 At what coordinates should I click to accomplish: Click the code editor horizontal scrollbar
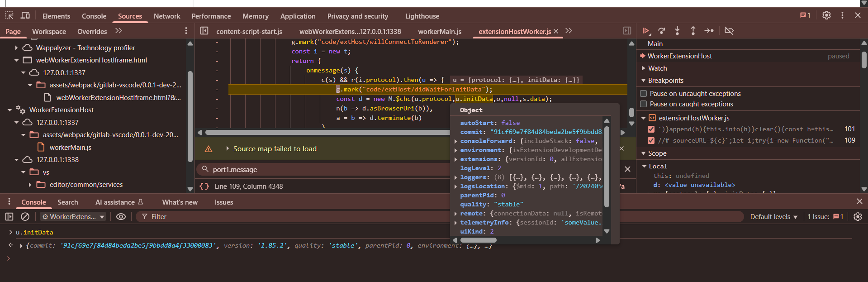tap(328, 133)
